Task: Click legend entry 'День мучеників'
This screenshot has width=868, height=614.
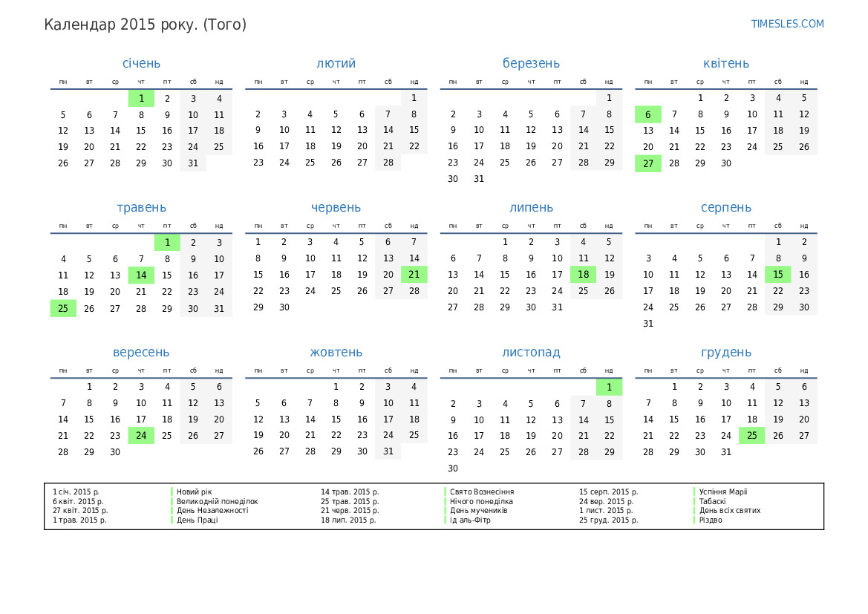Action: click(x=479, y=511)
